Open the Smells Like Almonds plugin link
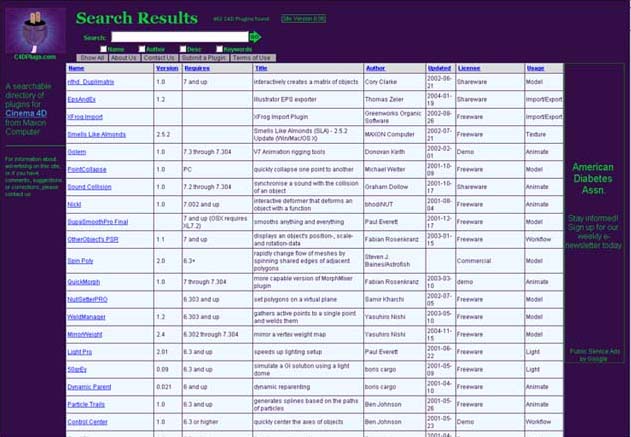The image size is (631, 437). pos(97,134)
